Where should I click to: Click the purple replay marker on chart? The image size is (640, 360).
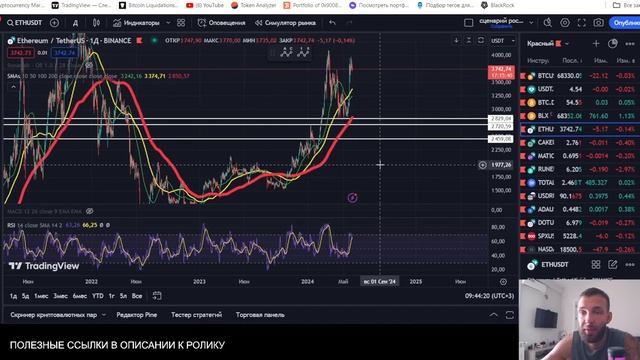pyautogui.click(x=352, y=198)
